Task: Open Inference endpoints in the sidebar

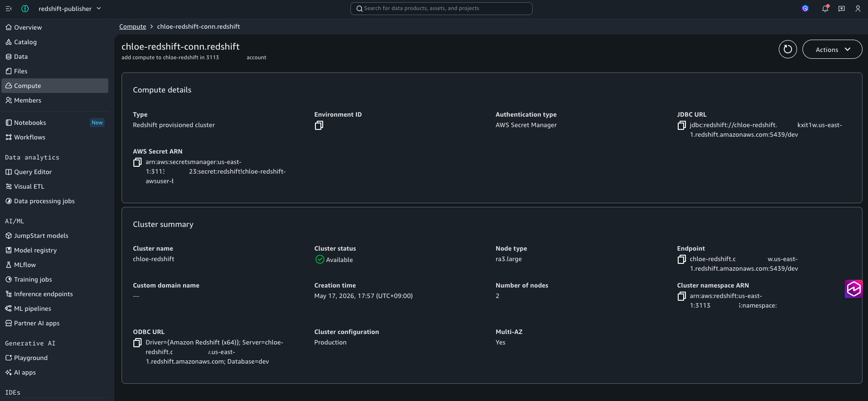Action: tap(55, 294)
